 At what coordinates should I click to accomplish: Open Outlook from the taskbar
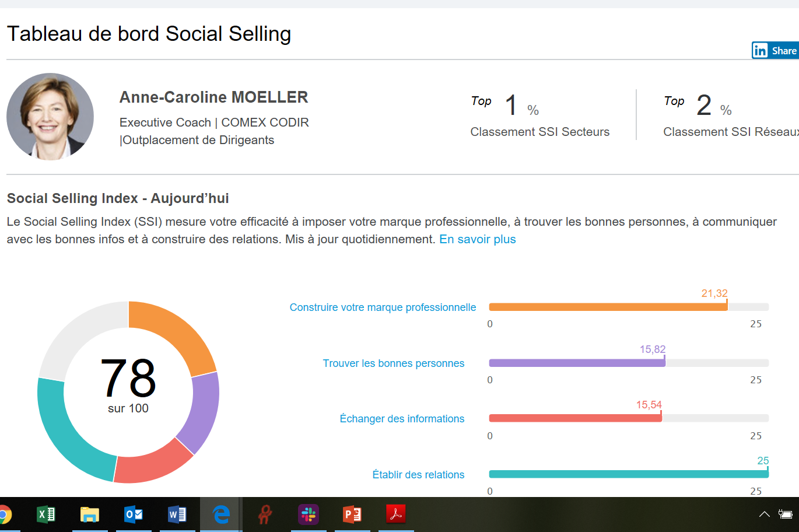(134, 514)
